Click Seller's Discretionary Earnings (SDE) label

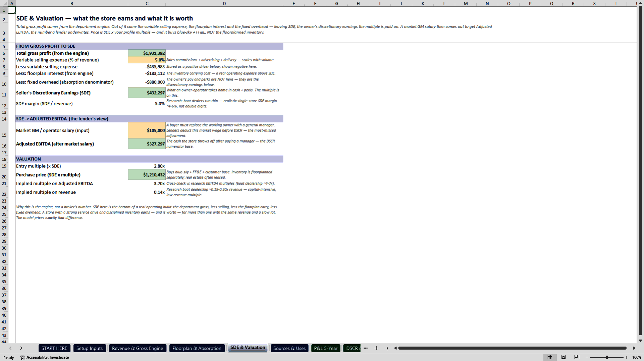point(53,93)
